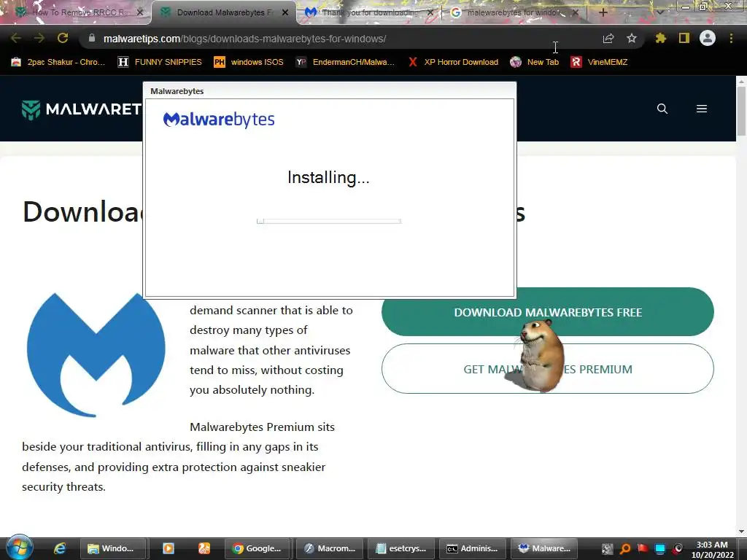Open the site hamburger menu
747x560 pixels.
click(702, 109)
